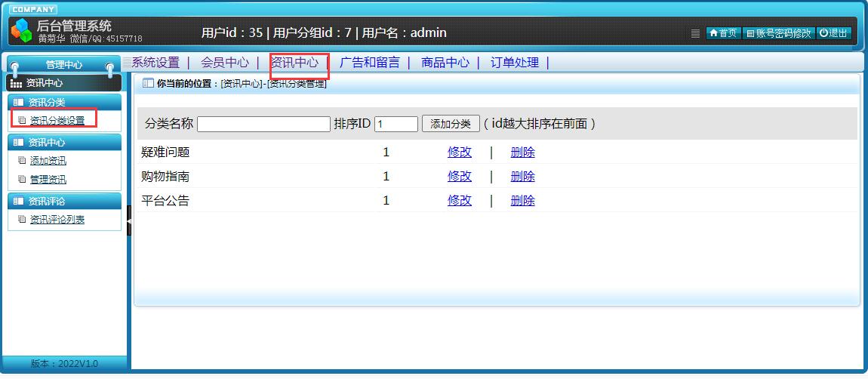Click the 平台公告 category name

click(165, 200)
